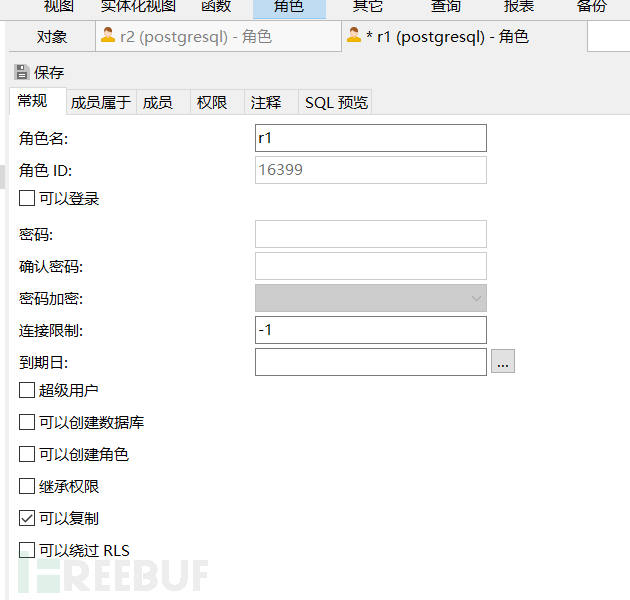Click the user icon on r2 tab
Viewport: 630px width, 600px height.
pos(108,35)
